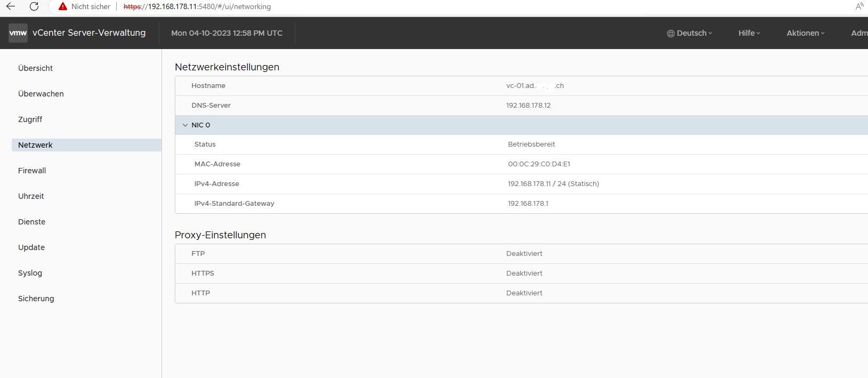Click the vCenter Server-Verwaltung title link
The height and width of the screenshot is (378, 868).
89,33
